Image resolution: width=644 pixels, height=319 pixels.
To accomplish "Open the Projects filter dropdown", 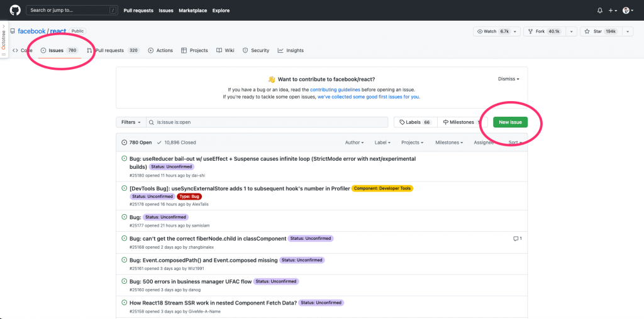I will point(413,143).
